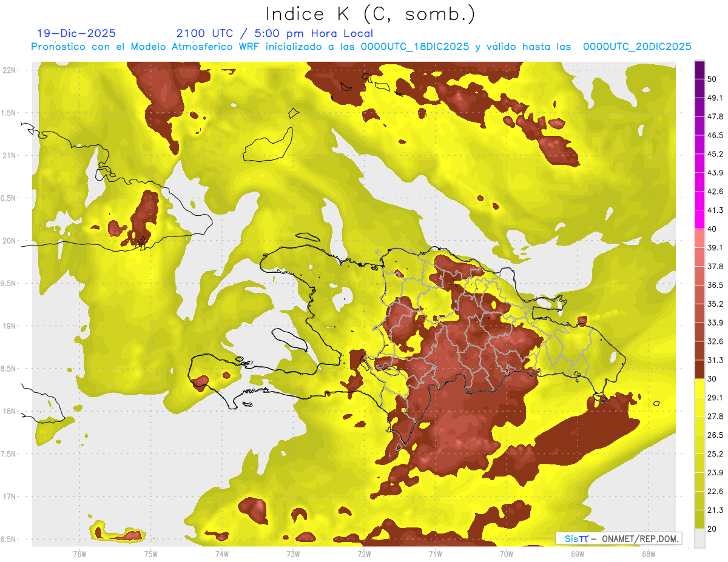
Task: Pick the magenta colorbar segment between 41.3 and 40
Action: click(699, 220)
